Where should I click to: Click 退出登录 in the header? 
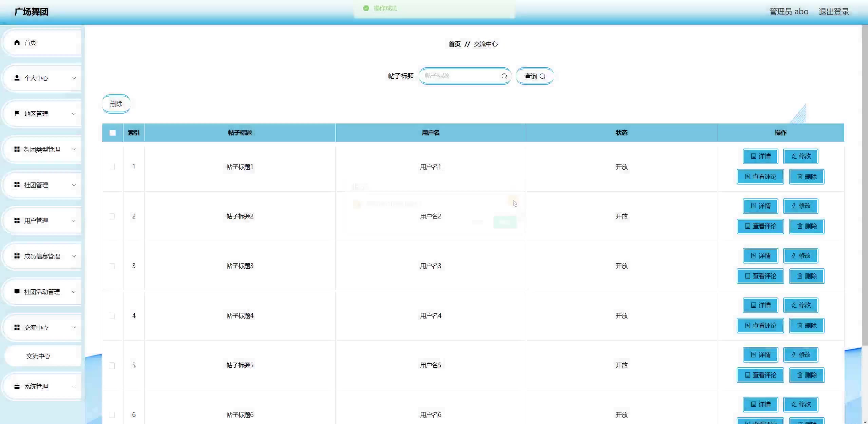click(833, 12)
